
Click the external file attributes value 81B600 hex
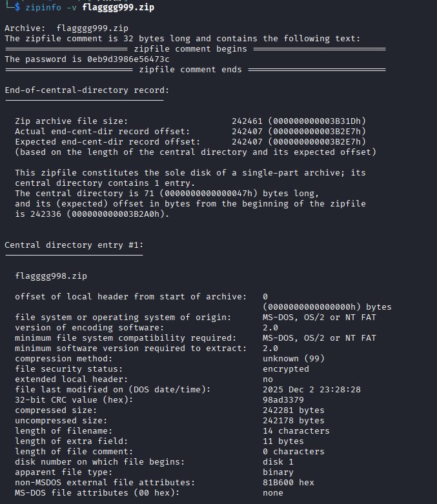[x=289, y=482]
